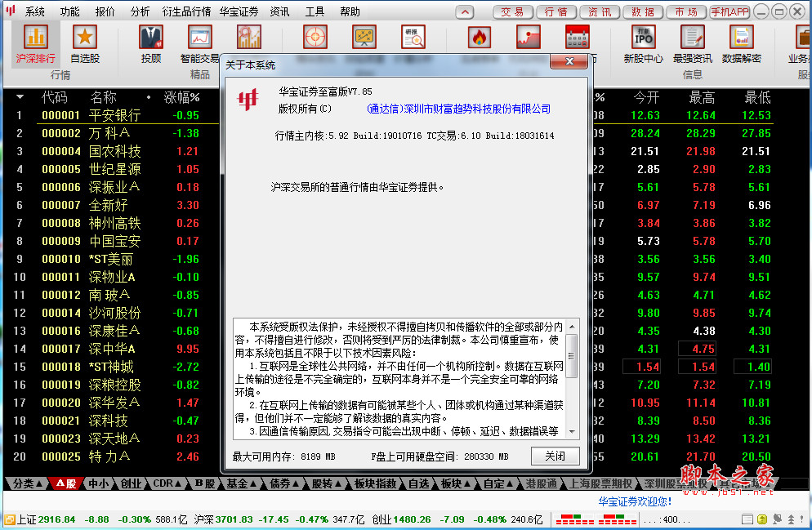Click the 市场 top-right button
The image size is (812, 530).
click(x=686, y=11)
